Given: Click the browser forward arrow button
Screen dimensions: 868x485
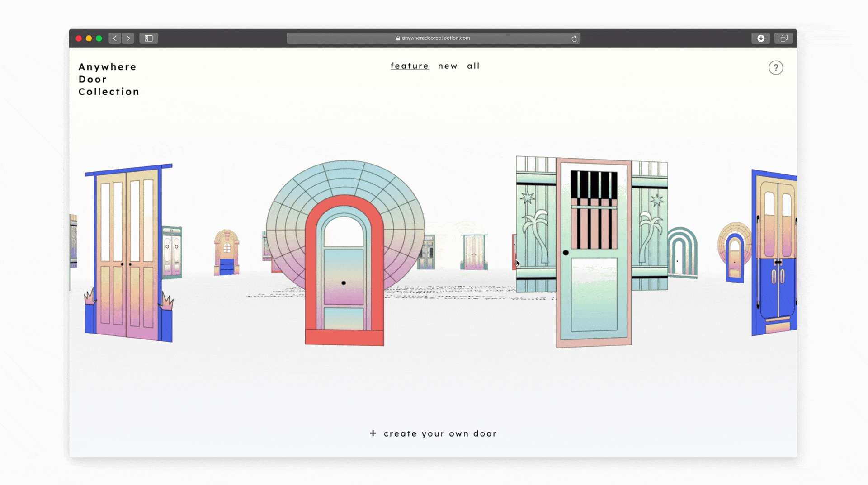Looking at the screenshot, I should click(128, 38).
